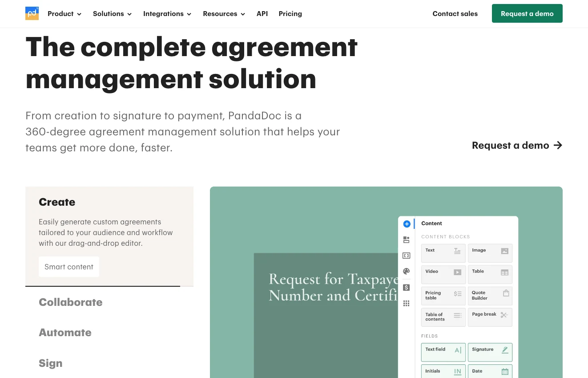Image resolution: width=588 pixels, height=378 pixels.
Task: Click the Text field element
Action: pos(443,352)
